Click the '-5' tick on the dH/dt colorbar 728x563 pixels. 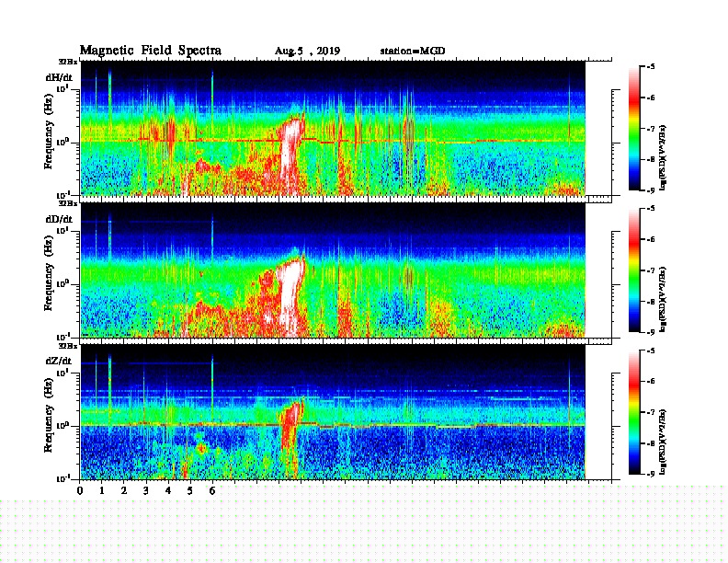[x=651, y=67]
